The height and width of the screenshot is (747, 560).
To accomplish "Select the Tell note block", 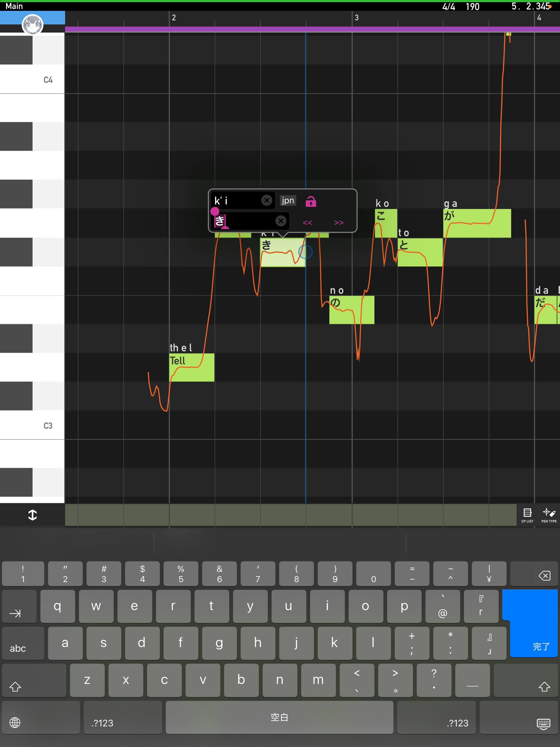I will [191, 368].
